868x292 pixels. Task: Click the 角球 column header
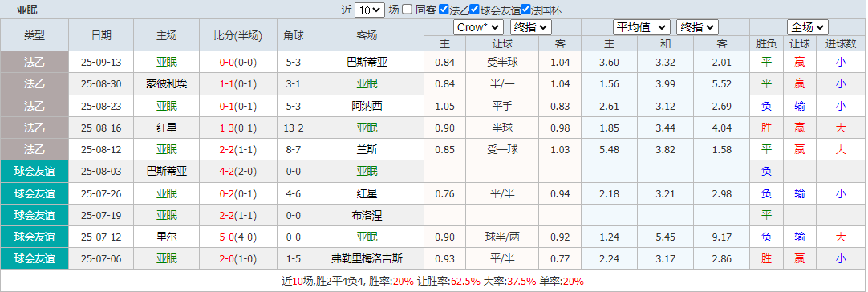point(294,35)
